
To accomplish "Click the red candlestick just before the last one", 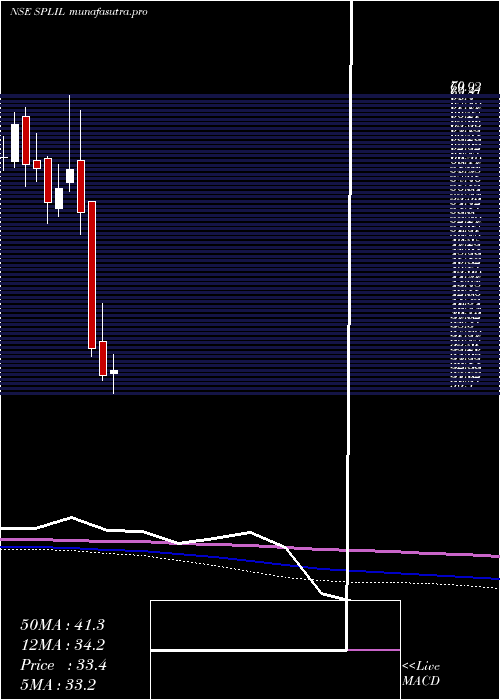I will pos(103,358).
